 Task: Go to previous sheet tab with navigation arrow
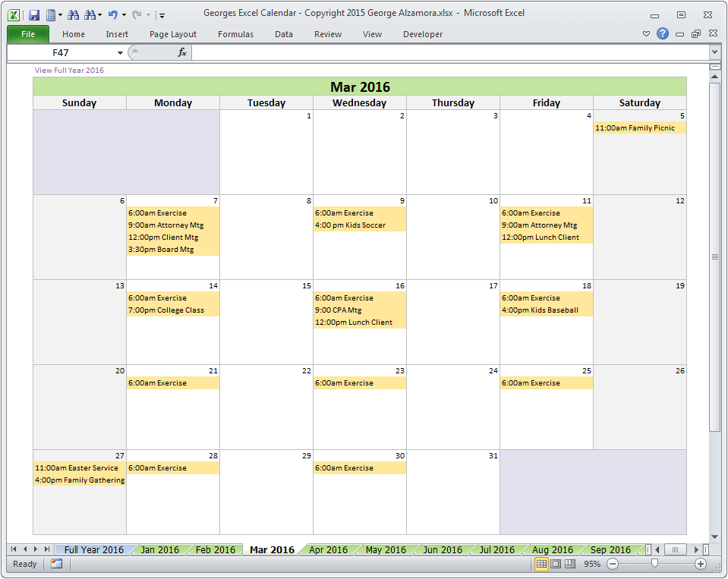click(25, 549)
